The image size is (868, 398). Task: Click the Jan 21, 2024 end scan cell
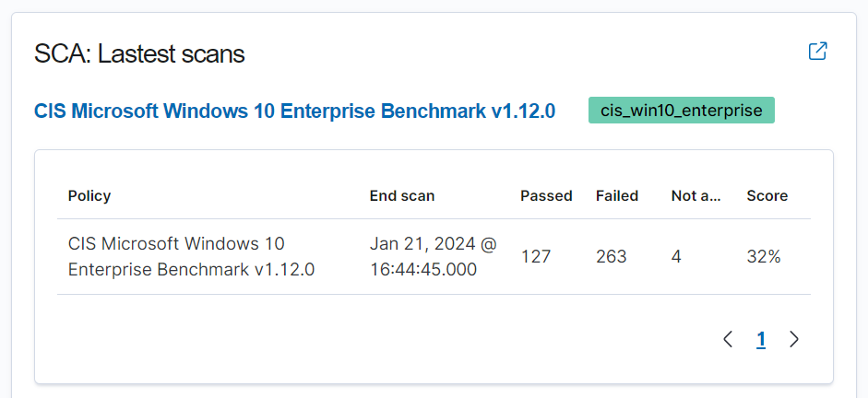pos(433,257)
